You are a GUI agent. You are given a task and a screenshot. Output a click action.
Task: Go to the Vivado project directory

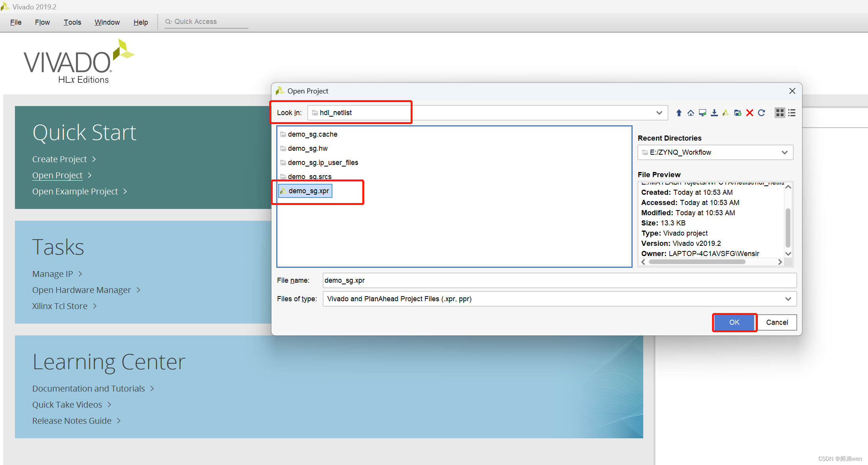coord(726,113)
